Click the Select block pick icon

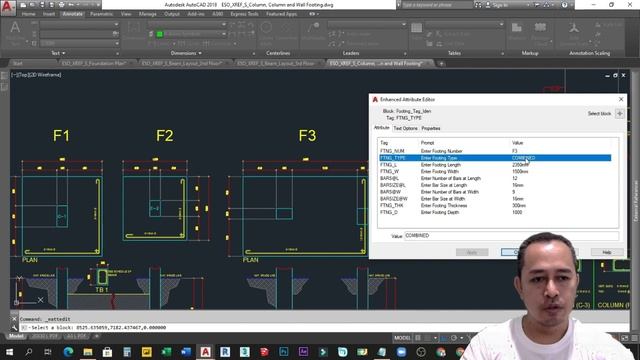click(620, 113)
